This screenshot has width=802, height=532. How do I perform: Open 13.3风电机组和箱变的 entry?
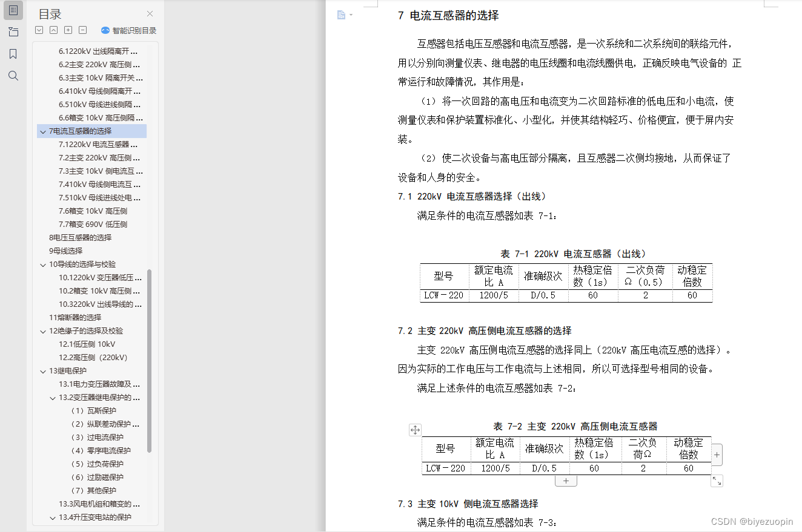[x=99, y=504]
